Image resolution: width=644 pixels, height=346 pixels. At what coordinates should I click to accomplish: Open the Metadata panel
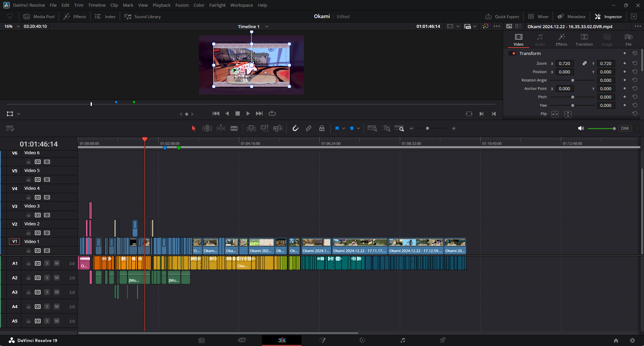(572, 16)
